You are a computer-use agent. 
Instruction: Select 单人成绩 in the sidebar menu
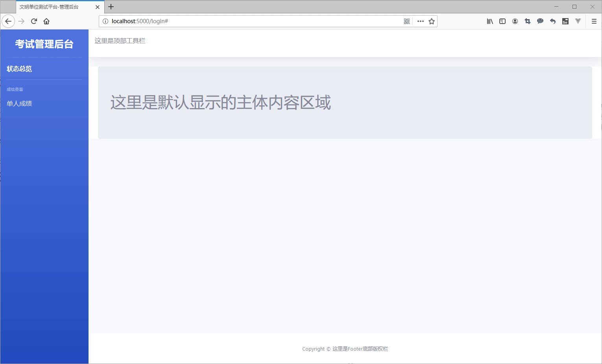19,103
